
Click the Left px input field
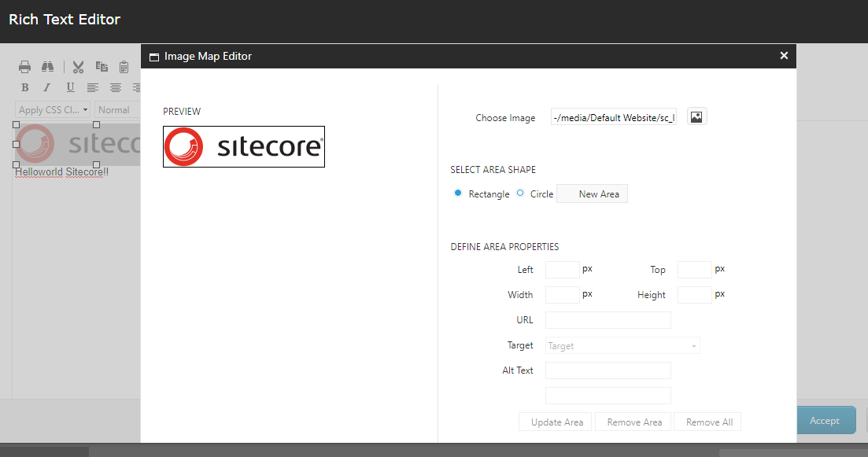point(563,270)
